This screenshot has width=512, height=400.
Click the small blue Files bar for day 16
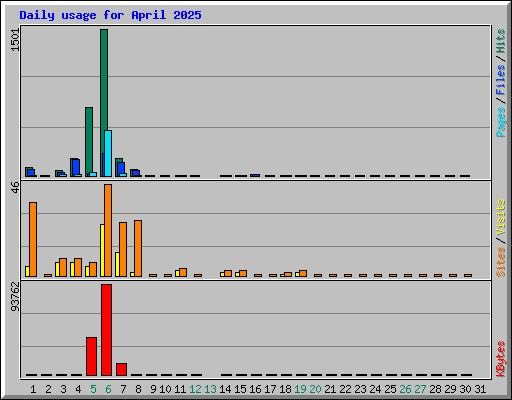(256, 175)
